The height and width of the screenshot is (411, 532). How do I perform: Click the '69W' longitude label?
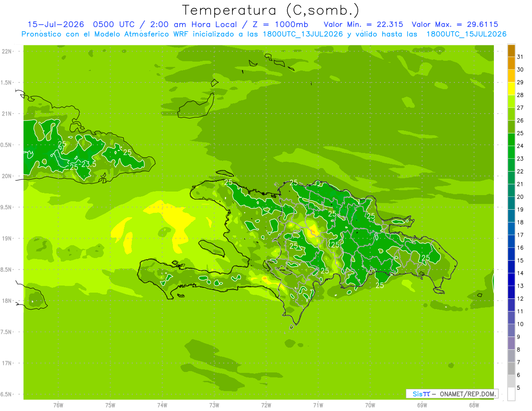[x=422, y=405]
